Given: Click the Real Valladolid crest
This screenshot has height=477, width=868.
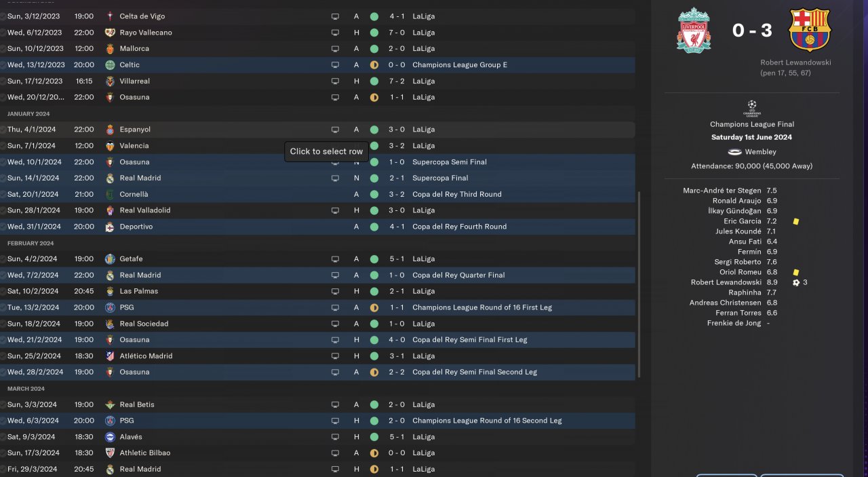Looking at the screenshot, I should pyautogui.click(x=110, y=210).
